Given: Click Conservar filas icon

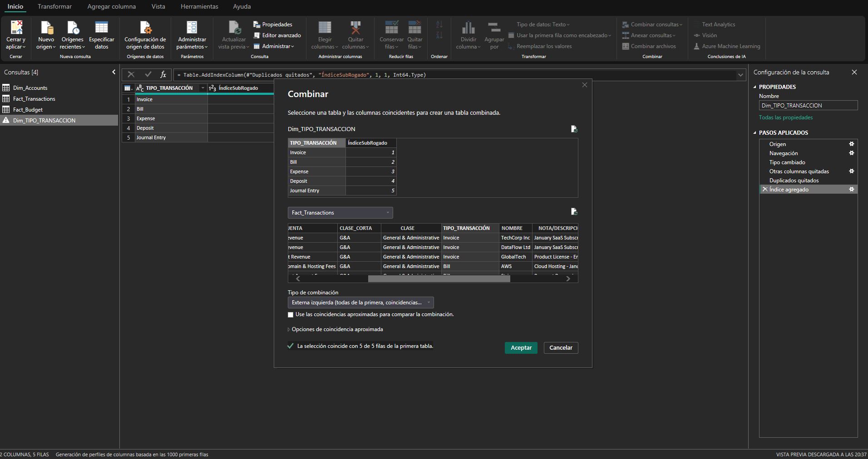Looking at the screenshot, I should tap(392, 28).
